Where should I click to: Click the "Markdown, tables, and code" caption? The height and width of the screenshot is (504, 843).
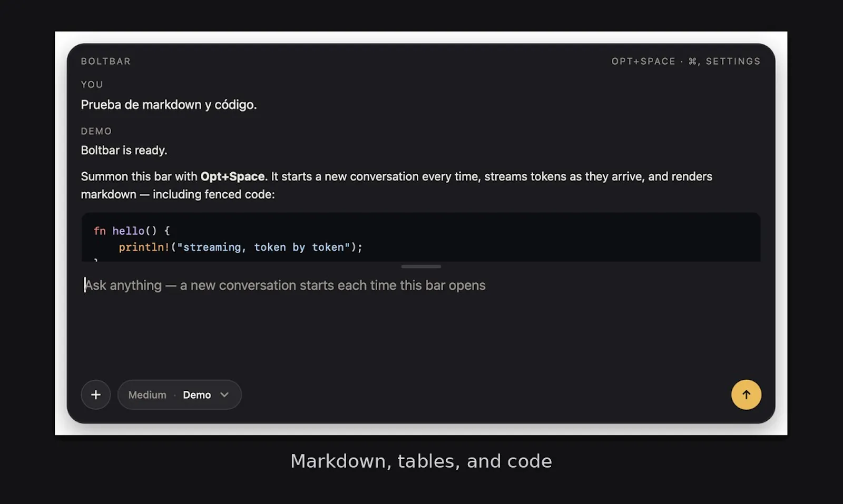coord(421,461)
